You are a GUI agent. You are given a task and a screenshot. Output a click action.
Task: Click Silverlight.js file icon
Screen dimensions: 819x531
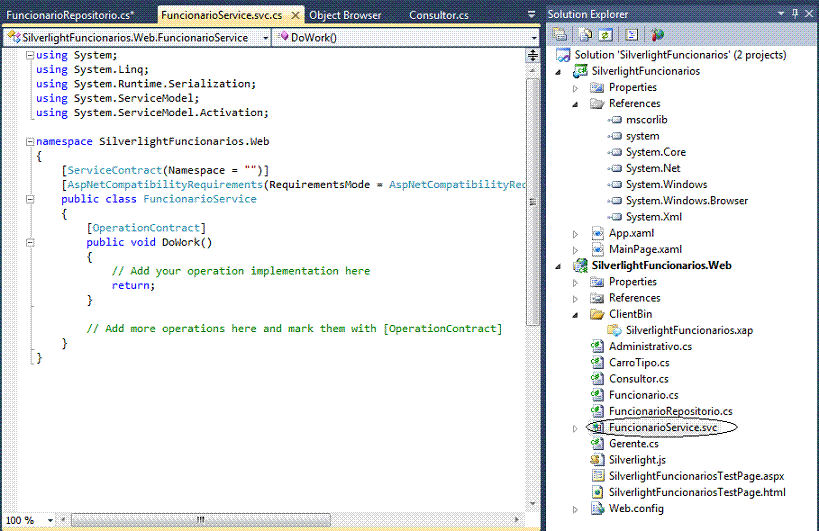pos(597,459)
